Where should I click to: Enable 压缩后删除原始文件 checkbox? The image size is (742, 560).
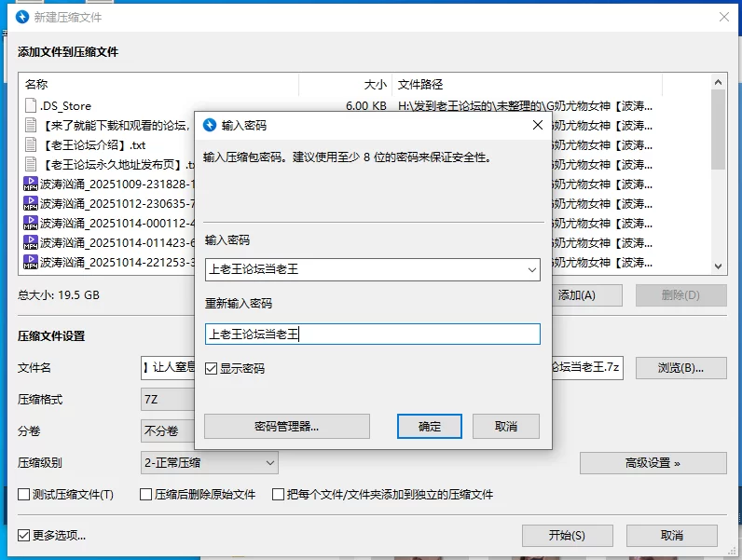(x=145, y=494)
